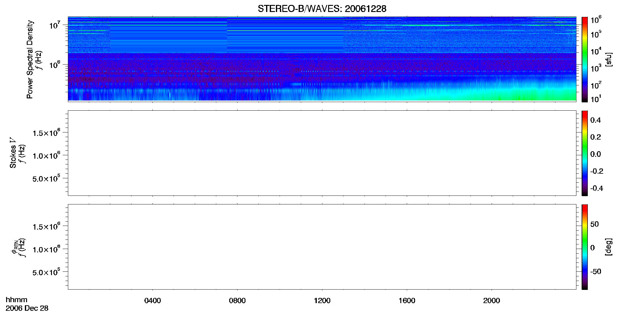The height and width of the screenshot is (332, 644).
Task: Click the 0800 time tick label
Action: [237, 301]
